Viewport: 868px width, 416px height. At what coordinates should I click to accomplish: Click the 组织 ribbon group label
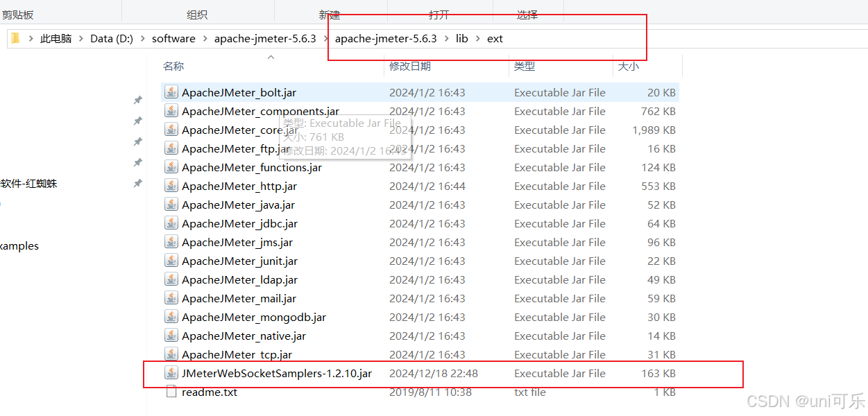click(x=197, y=15)
